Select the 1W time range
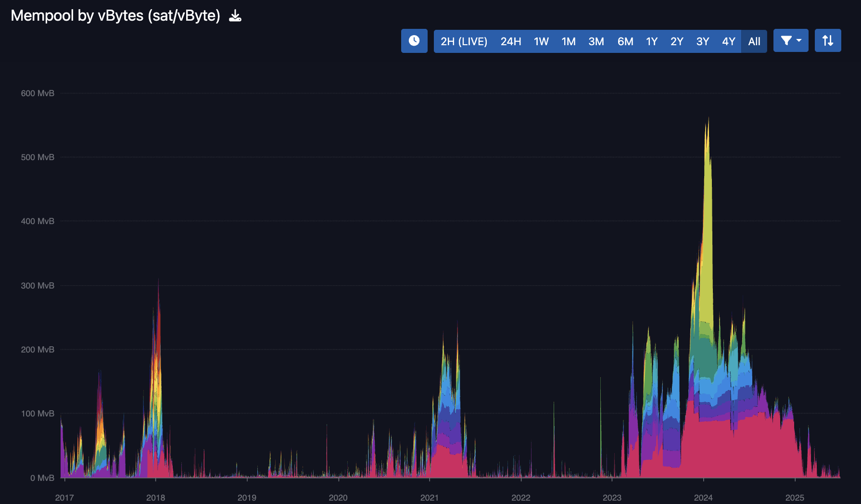This screenshot has height=504, width=861. [541, 41]
